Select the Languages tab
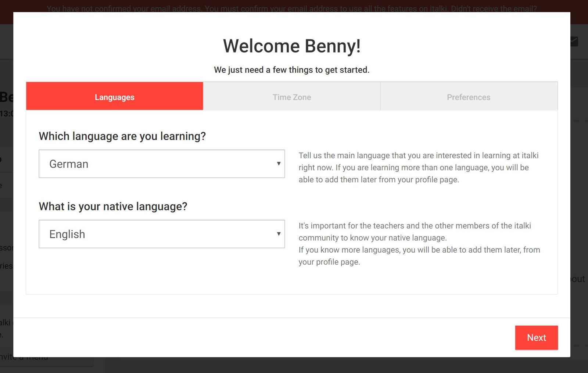588x373 pixels. (115, 97)
